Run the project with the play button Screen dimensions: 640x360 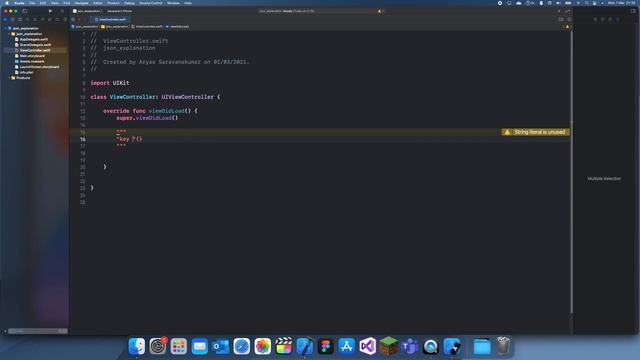[50, 11]
